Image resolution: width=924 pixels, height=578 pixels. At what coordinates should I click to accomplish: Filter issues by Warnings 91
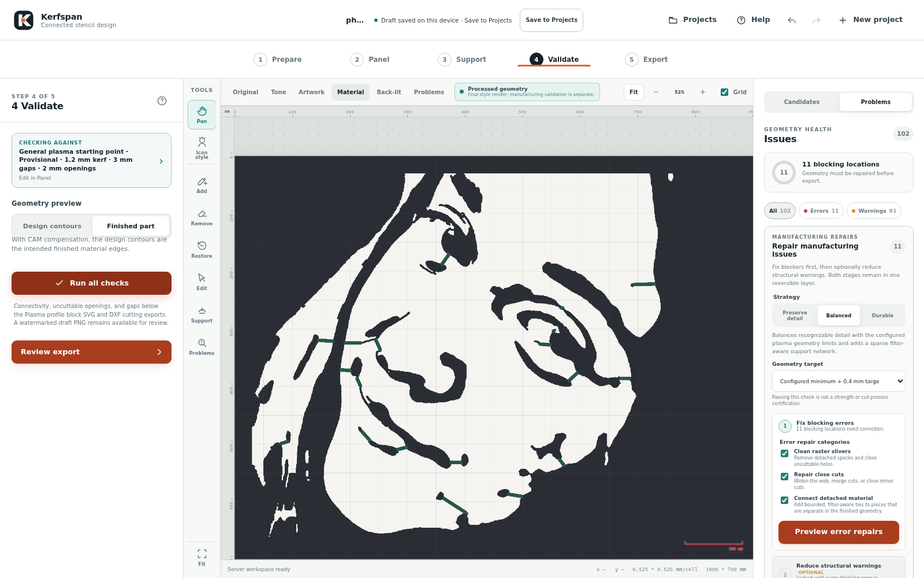pyautogui.click(x=873, y=211)
